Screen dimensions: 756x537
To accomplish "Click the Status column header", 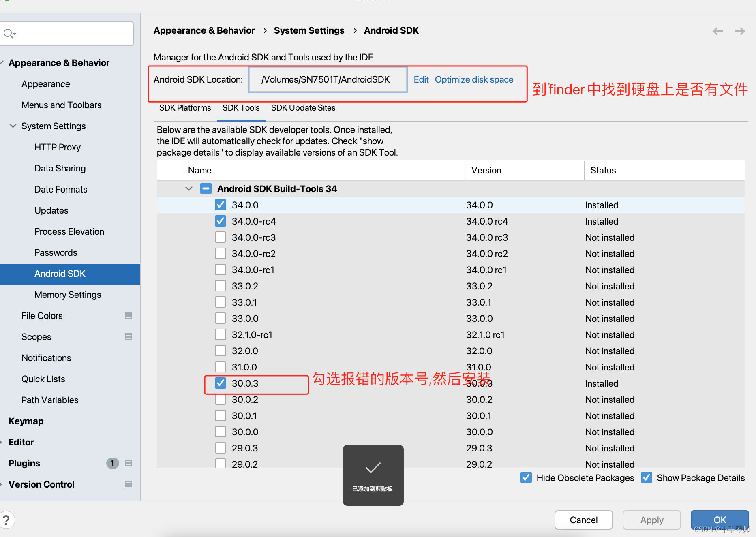I will pos(664,170).
